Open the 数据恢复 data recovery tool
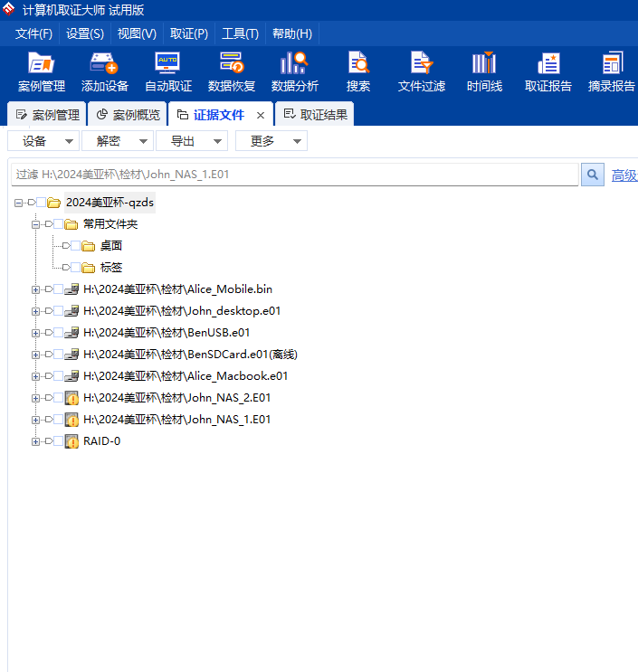 (x=231, y=71)
